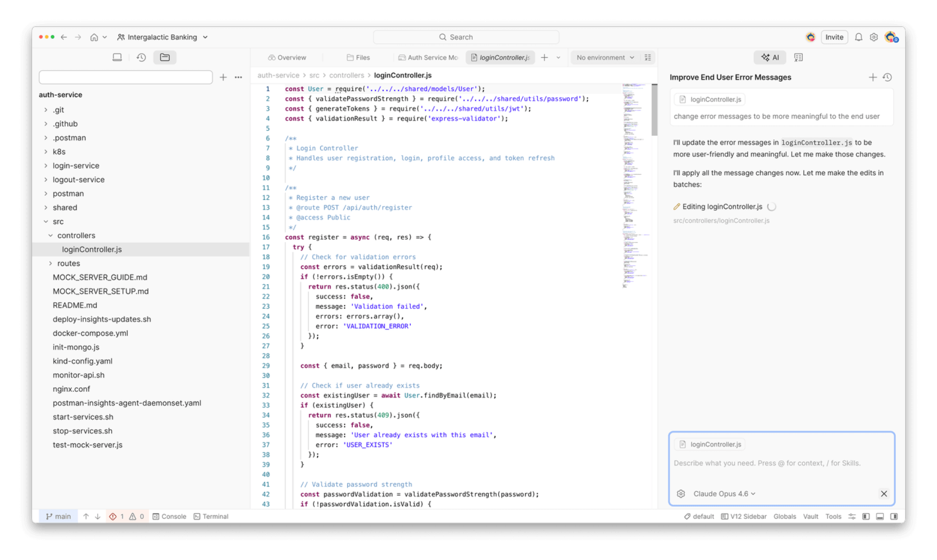The image size is (937, 560).
Task: Select the Files folder icon in sidebar
Action: (x=164, y=57)
